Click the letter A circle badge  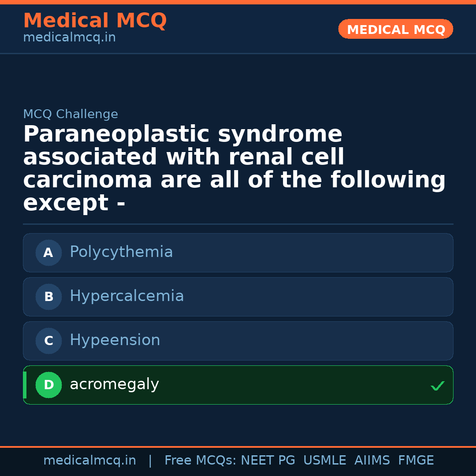coord(48,253)
